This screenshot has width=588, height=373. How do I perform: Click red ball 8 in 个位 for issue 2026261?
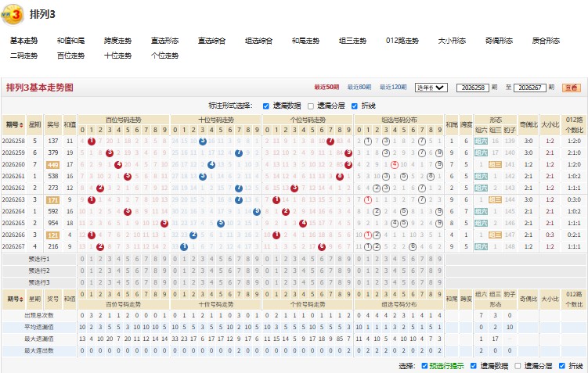point(339,177)
